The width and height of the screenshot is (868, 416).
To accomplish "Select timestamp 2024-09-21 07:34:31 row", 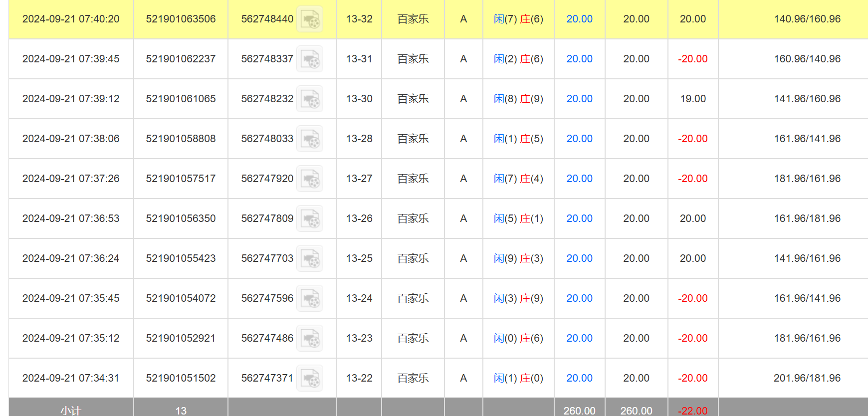I will pos(71,378).
